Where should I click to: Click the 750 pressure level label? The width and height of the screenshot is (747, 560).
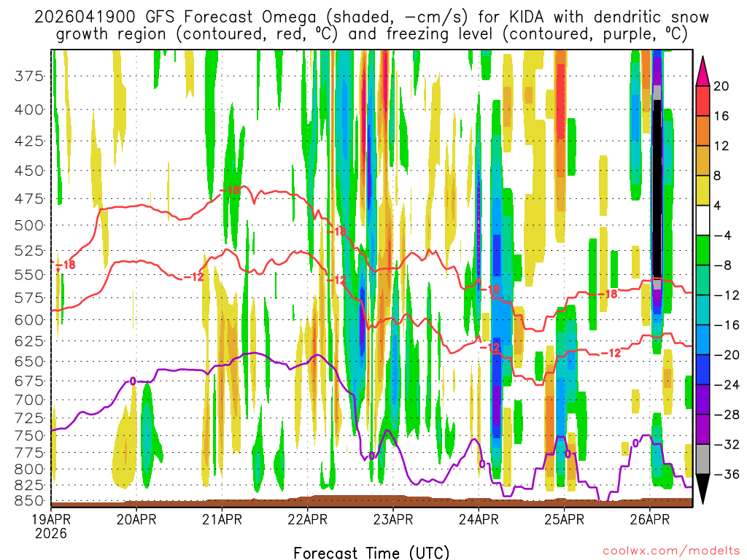29,436
